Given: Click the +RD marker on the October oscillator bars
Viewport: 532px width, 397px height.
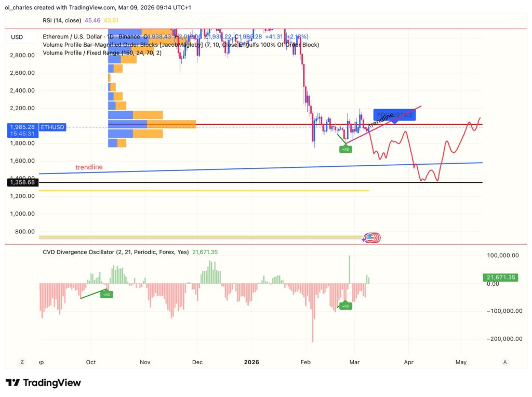Looking at the screenshot, I should coord(107,294).
